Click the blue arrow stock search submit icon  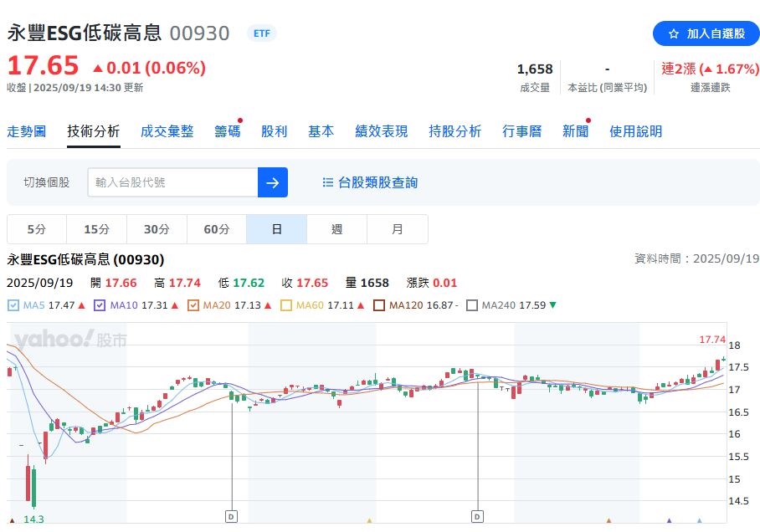click(273, 182)
